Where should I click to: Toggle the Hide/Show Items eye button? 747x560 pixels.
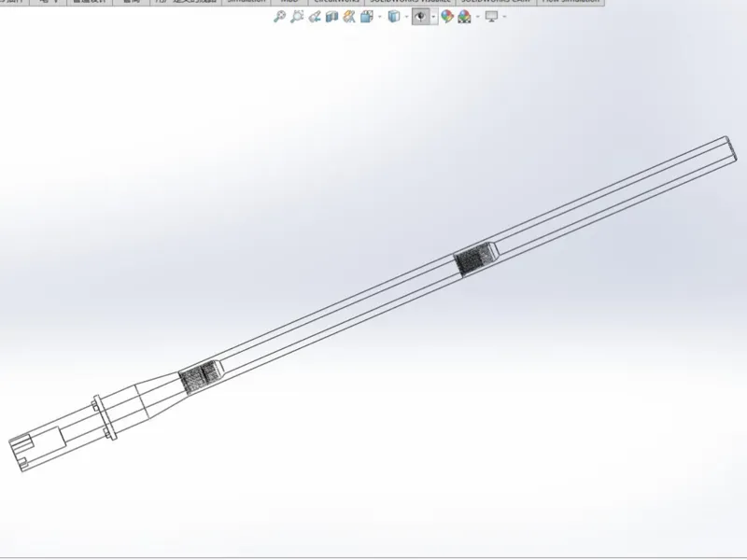point(420,17)
